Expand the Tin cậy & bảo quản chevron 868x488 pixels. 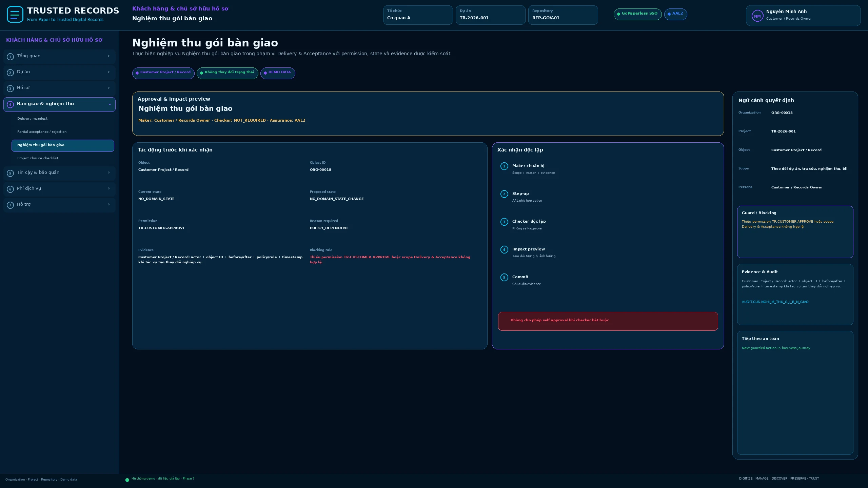coord(109,172)
